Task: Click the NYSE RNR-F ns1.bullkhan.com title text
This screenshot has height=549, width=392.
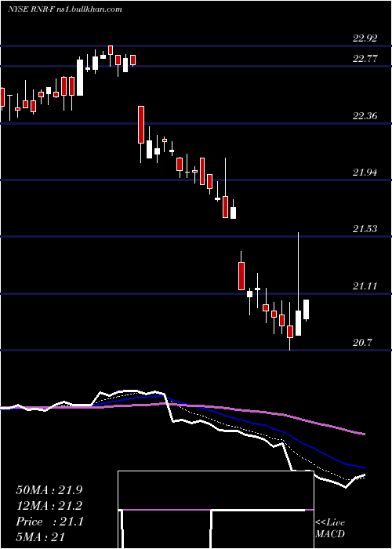Action: [x=65, y=9]
